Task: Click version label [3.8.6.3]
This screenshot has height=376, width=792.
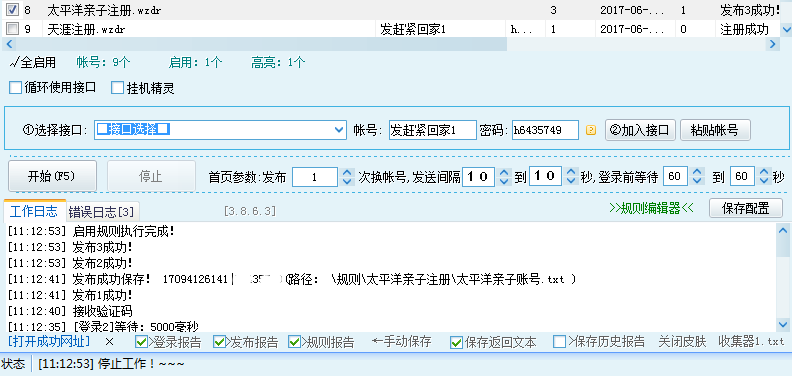Action: [x=250, y=211]
